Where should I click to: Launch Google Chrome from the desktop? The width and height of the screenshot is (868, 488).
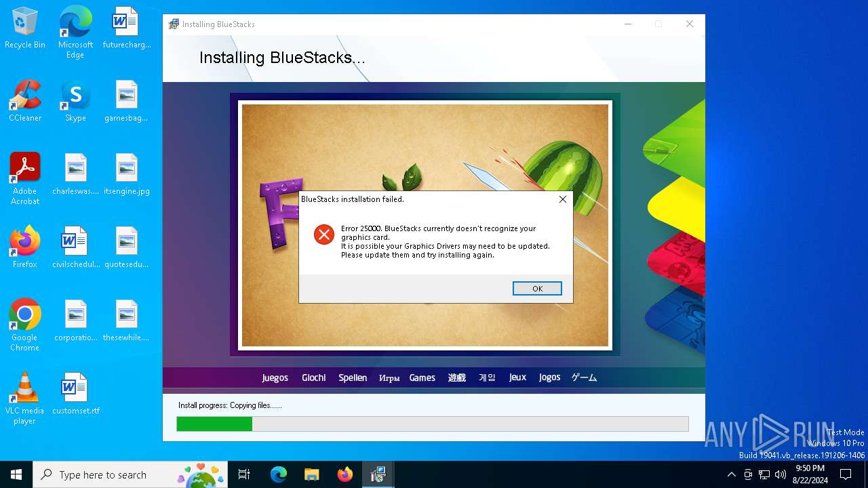point(25,325)
